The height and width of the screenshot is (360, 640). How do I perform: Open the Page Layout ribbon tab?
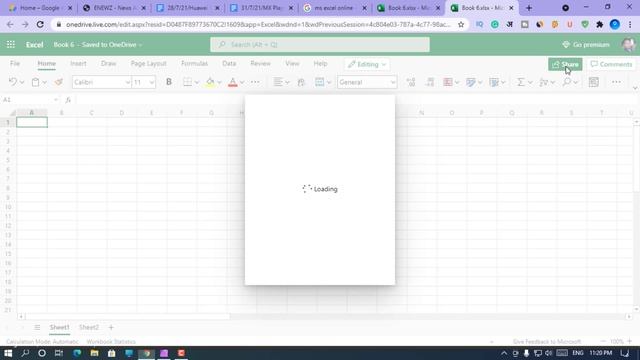click(x=149, y=64)
